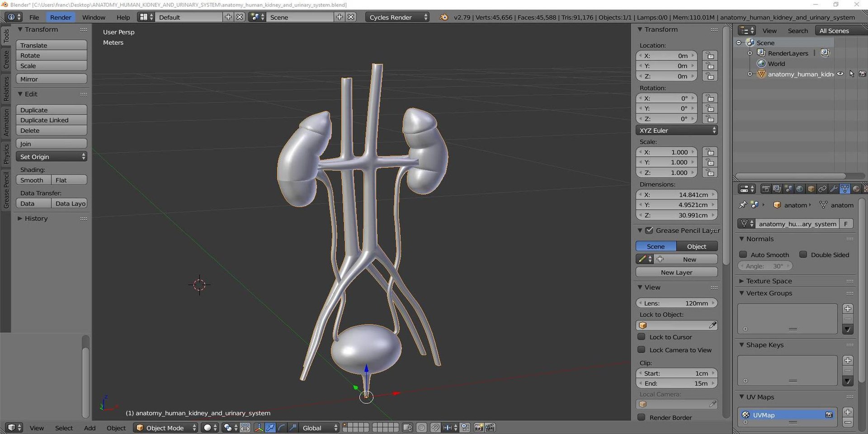Toggle renderability camera for anatomy object
The height and width of the screenshot is (434, 868).
(x=862, y=74)
